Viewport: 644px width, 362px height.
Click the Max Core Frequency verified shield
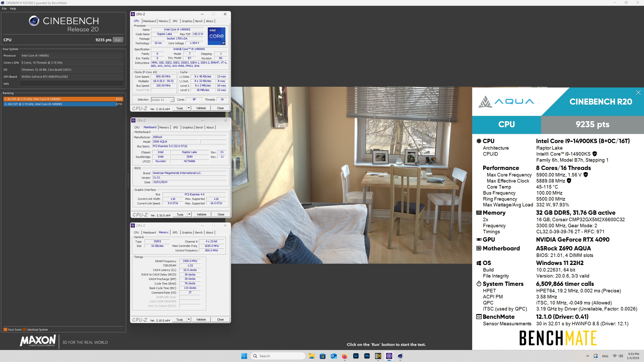[586, 174]
